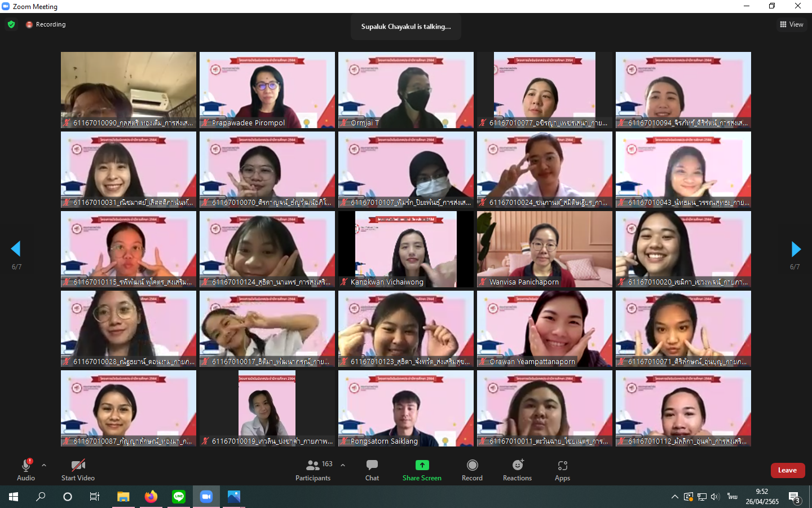Expand options arrow next to Participants
Viewport: 812px width, 508px height.
(343, 465)
